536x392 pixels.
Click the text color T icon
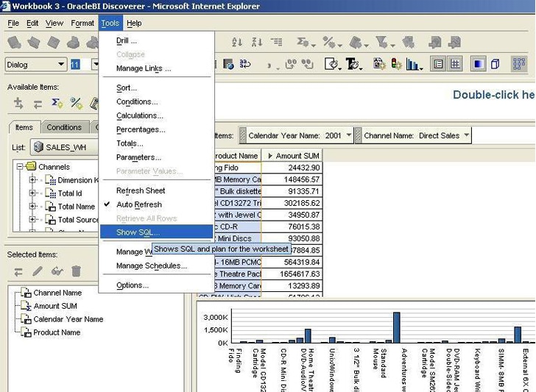352,64
